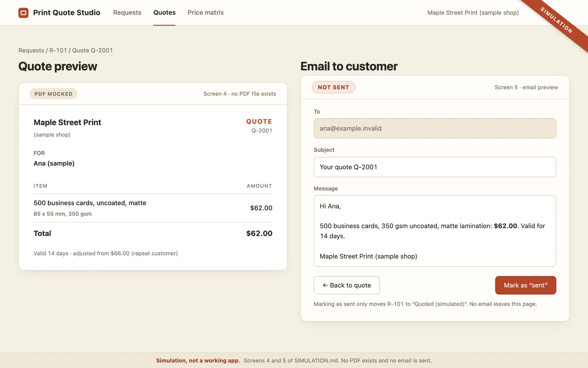Select the quote number Q-2001 in preview
The width and height of the screenshot is (588, 368).
(262, 131)
